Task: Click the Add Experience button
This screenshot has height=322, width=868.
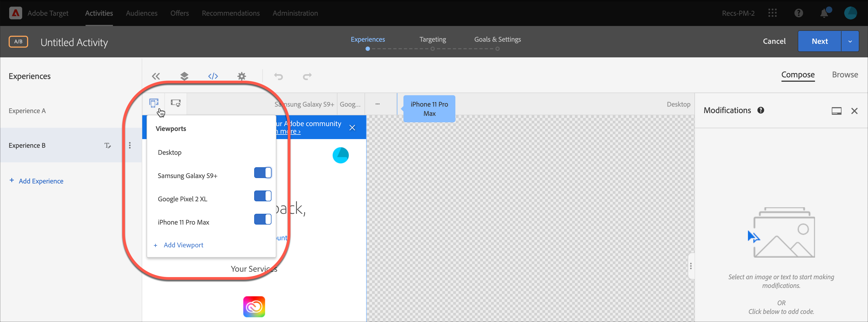Action: (x=37, y=180)
